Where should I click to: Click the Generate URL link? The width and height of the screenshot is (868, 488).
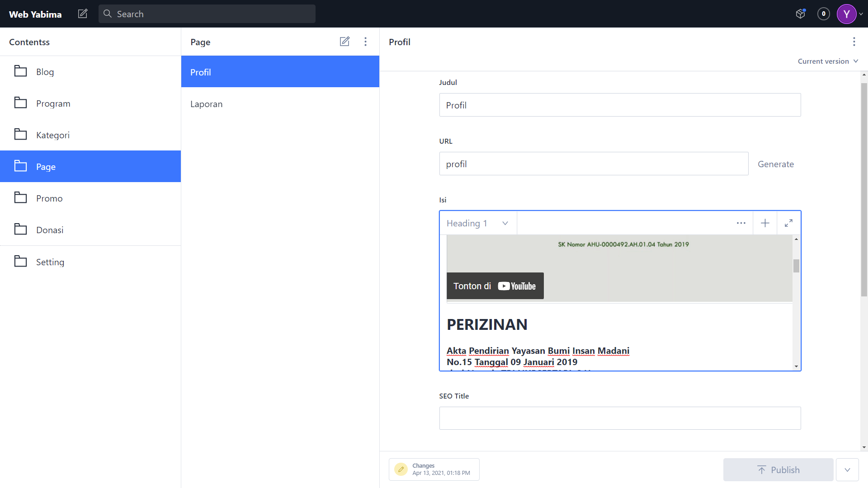pyautogui.click(x=775, y=164)
